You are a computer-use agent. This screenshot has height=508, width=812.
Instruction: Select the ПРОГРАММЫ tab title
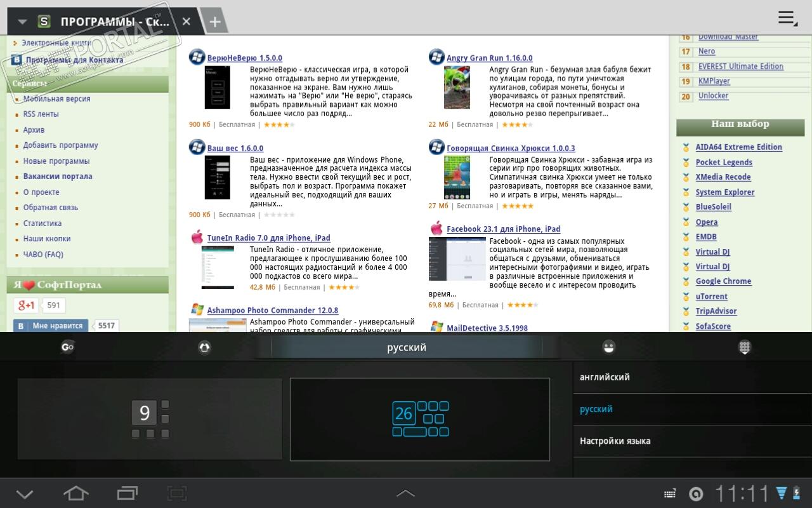(115, 22)
